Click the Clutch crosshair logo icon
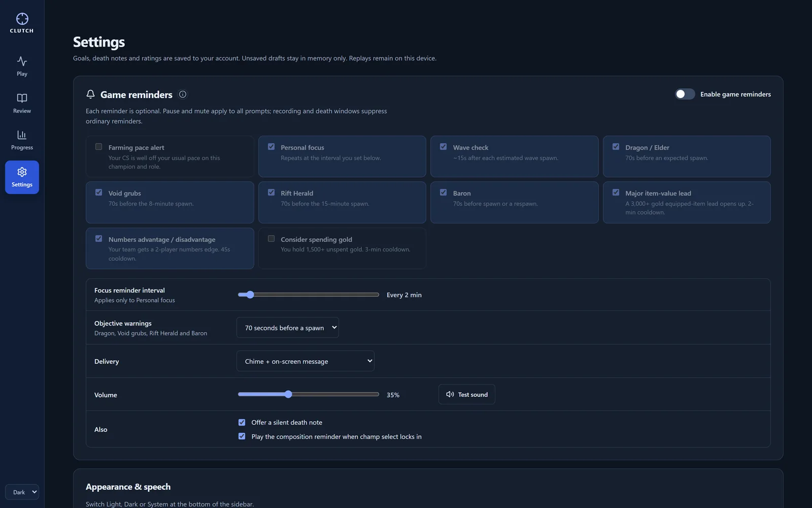 (x=22, y=19)
